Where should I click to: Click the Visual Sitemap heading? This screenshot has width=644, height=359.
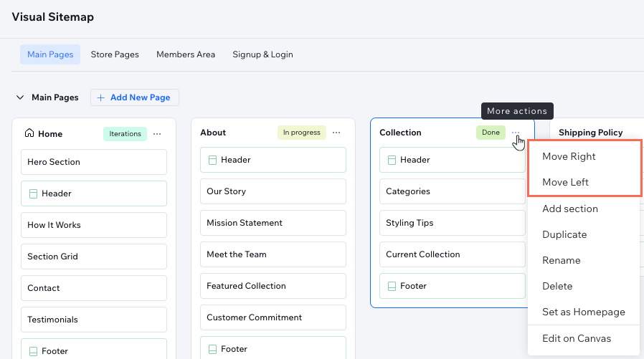(52, 17)
